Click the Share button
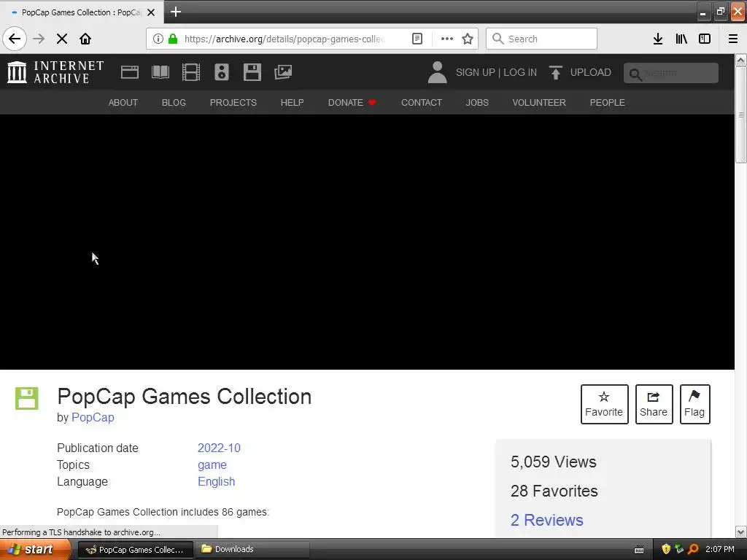747x560 pixels. [x=654, y=404]
